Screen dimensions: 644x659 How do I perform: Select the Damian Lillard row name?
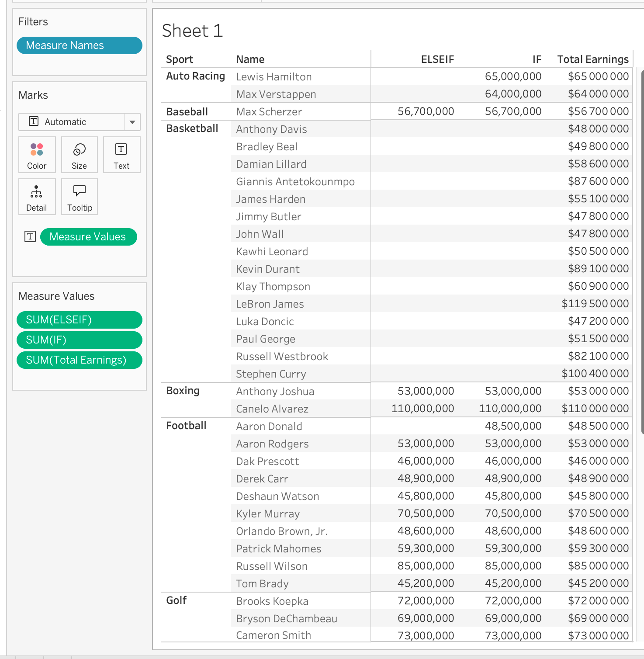click(x=271, y=164)
